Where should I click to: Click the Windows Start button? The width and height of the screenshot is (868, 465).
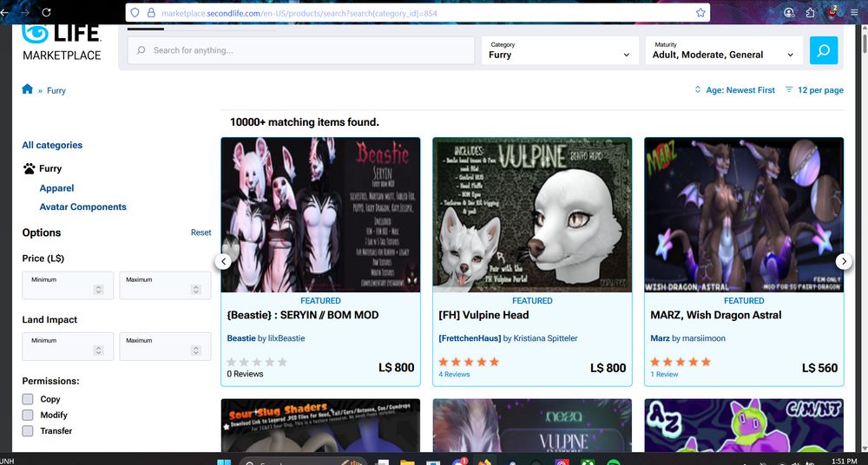coord(224,462)
